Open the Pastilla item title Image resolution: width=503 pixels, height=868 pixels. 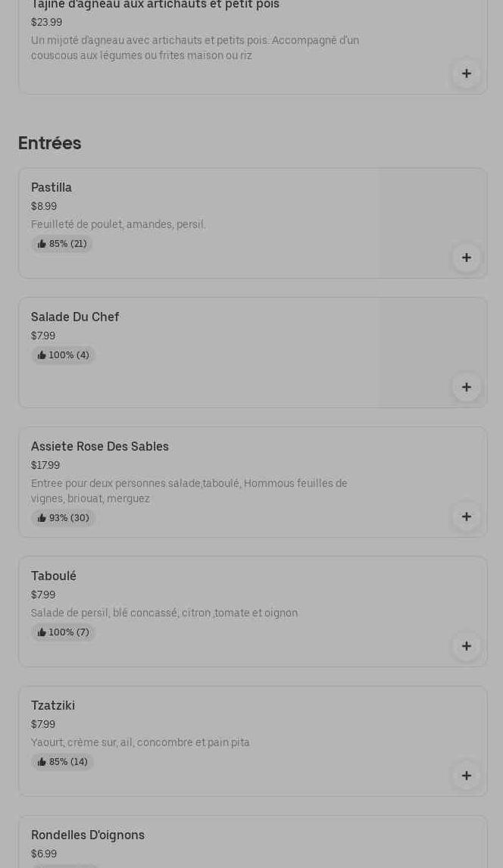click(x=52, y=188)
